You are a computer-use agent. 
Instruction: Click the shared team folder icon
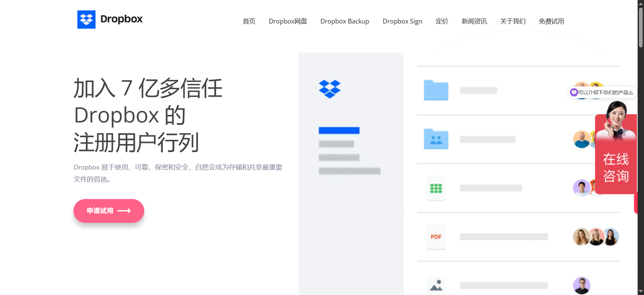click(436, 139)
